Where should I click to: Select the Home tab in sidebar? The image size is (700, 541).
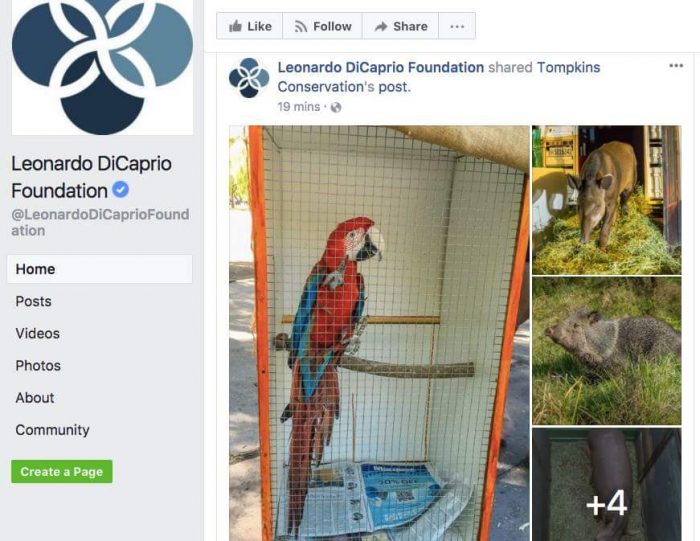click(x=100, y=269)
